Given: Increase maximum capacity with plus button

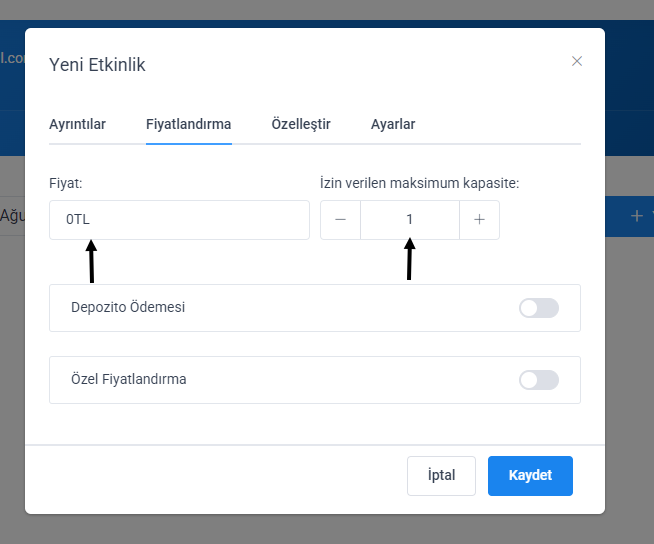Looking at the screenshot, I should point(479,220).
